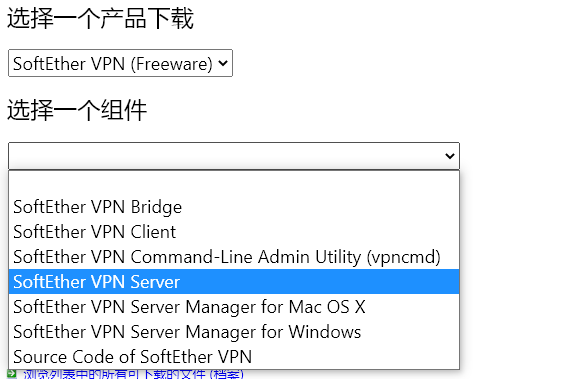Click the empty component selection box
The height and width of the screenshot is (379, 564).
pyautogui.click(x=234, y=156)
